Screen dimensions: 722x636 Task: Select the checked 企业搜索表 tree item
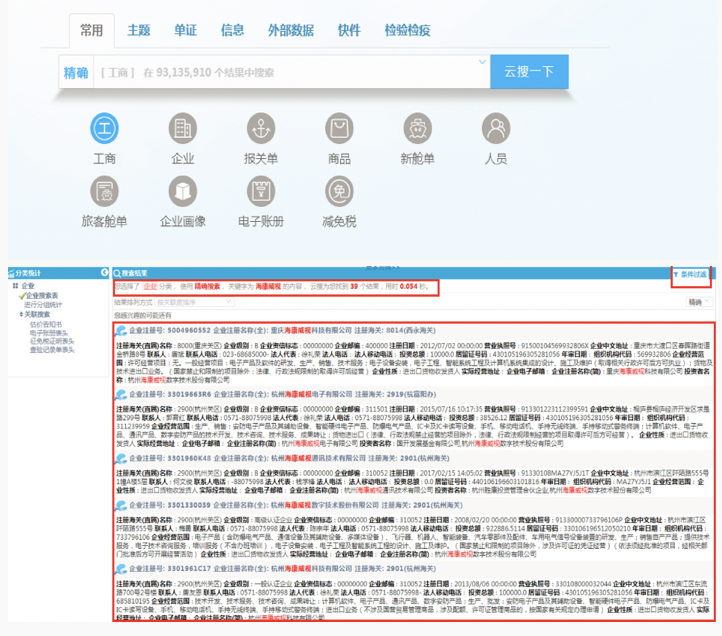coord(41,295)
